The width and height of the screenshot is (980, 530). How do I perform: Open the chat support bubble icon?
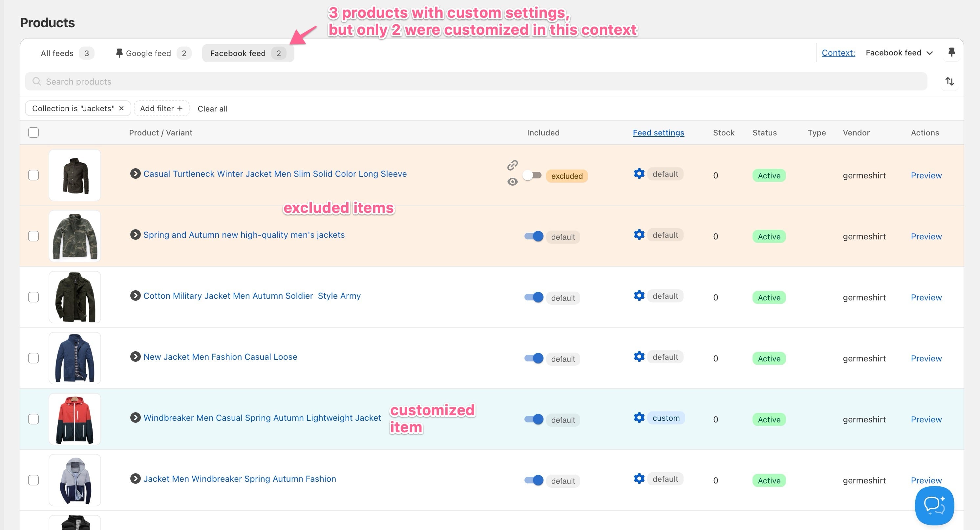pyautogui.click(x=934, y=505)
